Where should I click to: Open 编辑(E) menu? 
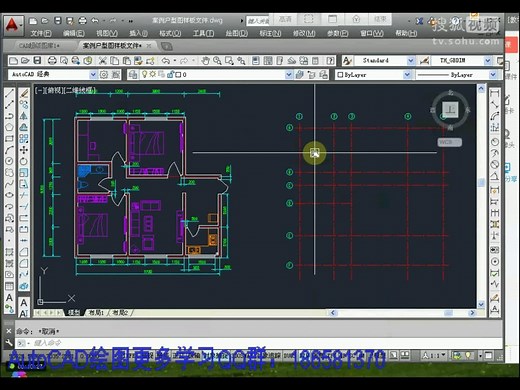(74, 33)
